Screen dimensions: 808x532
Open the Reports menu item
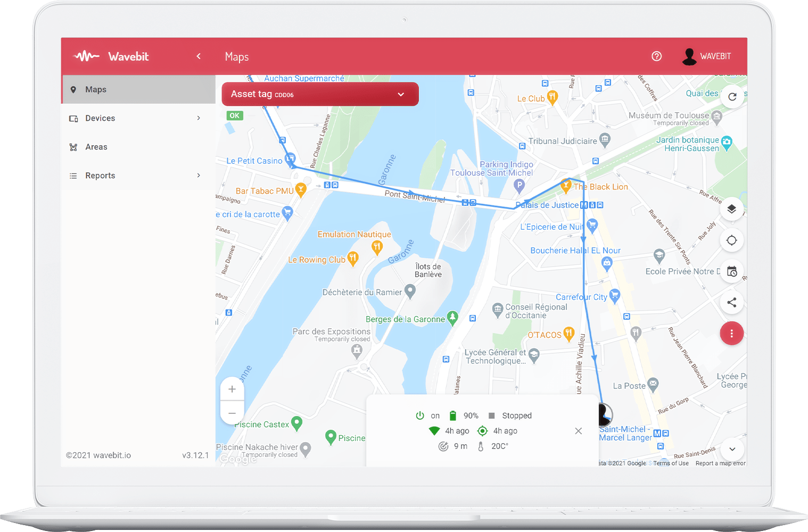point(138,176)
